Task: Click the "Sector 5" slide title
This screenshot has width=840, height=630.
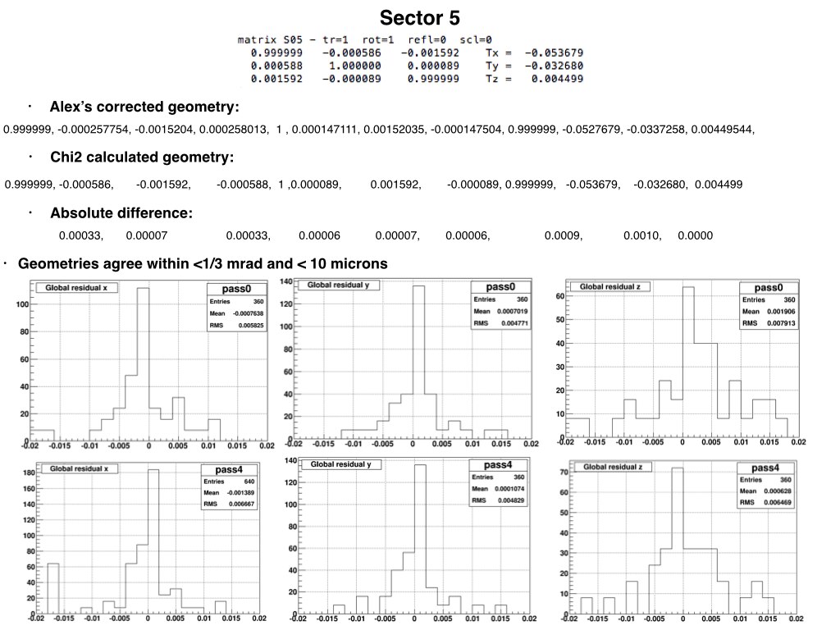Action: tap(419, 18)
